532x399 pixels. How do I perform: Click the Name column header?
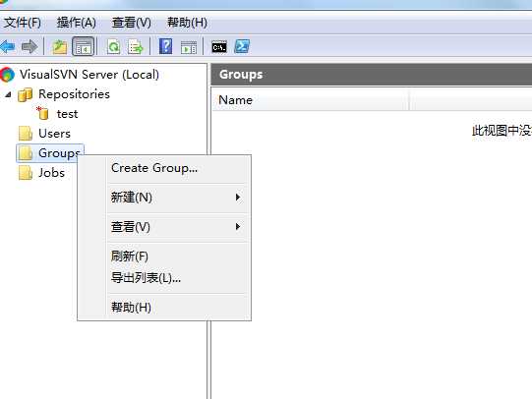click(310, 100)
